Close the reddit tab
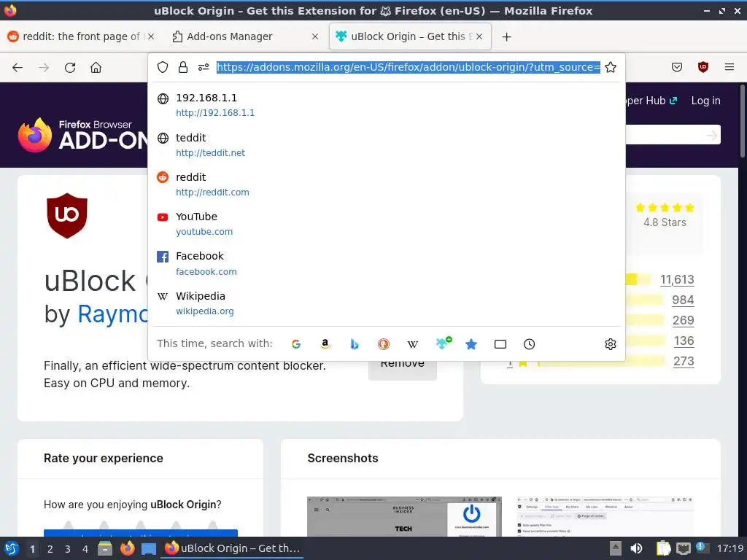The height and width of the screenshot is (560, 747). 151,36
